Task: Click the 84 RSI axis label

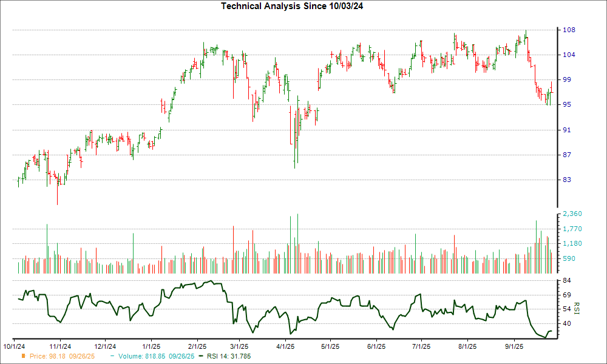Action: coord(569,281)
